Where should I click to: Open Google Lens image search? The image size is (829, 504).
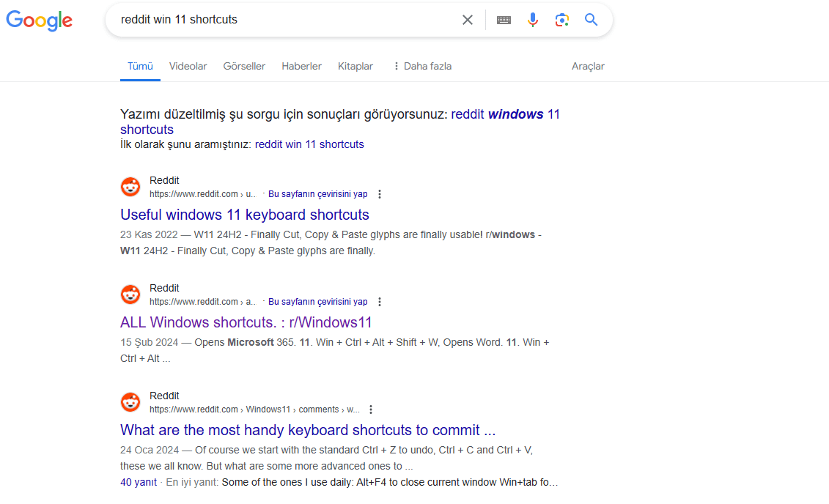pos(561,20)
